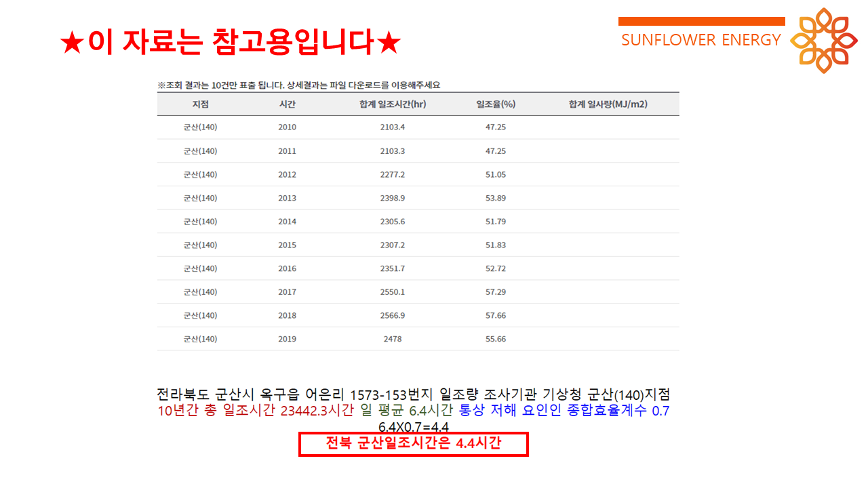Click sunshine hours value 2307.2

393,245
